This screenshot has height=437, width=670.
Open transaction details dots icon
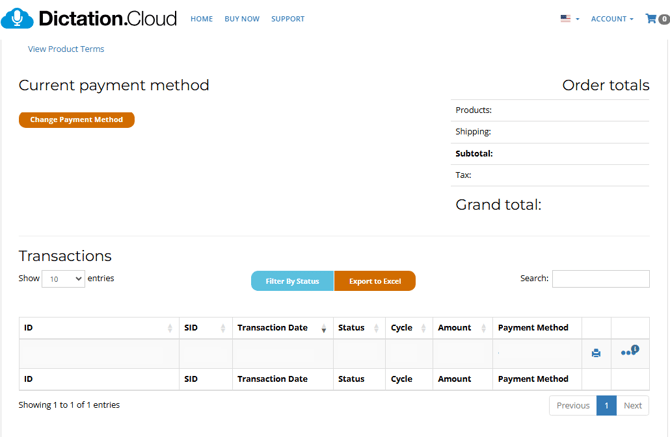click(629, 352)
